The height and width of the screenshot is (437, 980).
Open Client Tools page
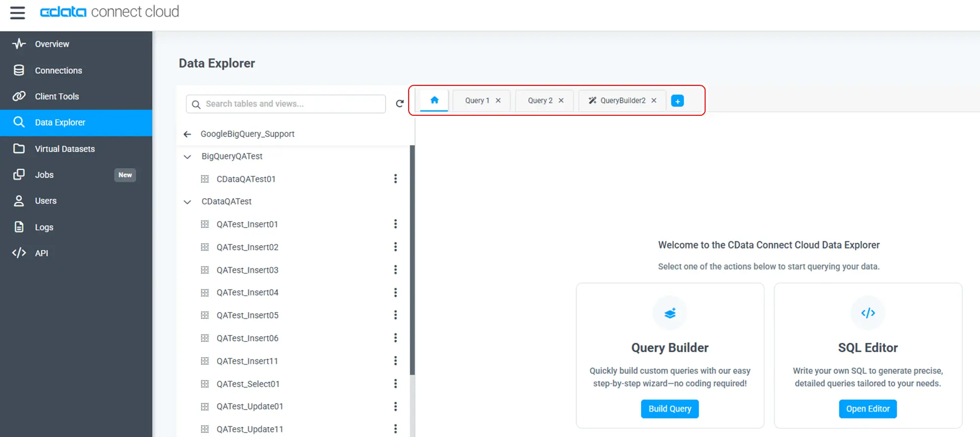click(x=76, y=96)
